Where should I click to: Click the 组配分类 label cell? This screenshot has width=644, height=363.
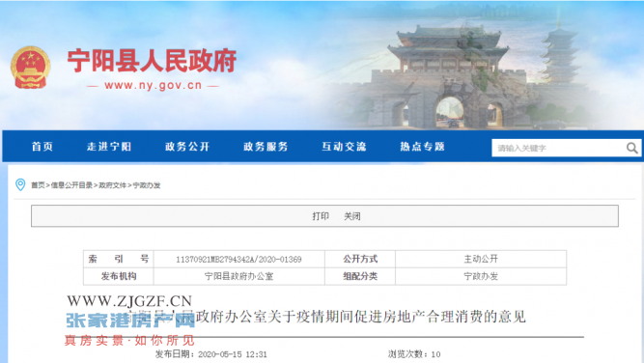[x=360, y=276]
